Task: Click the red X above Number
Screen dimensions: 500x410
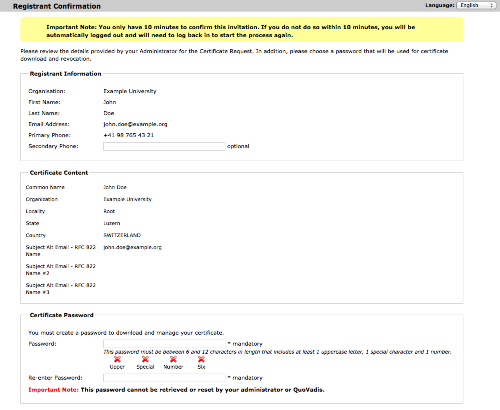Action: click(x=173, y=359)
